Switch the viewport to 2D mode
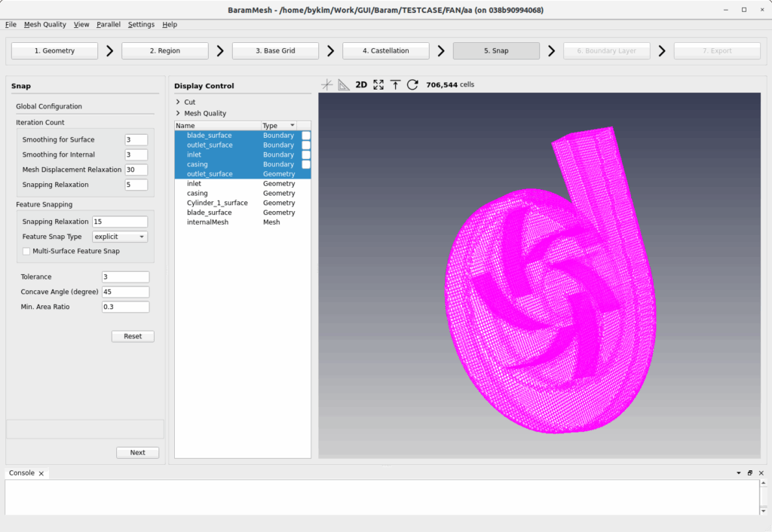The height and width of the screenshot is (532, 772). tap(361, 84)
